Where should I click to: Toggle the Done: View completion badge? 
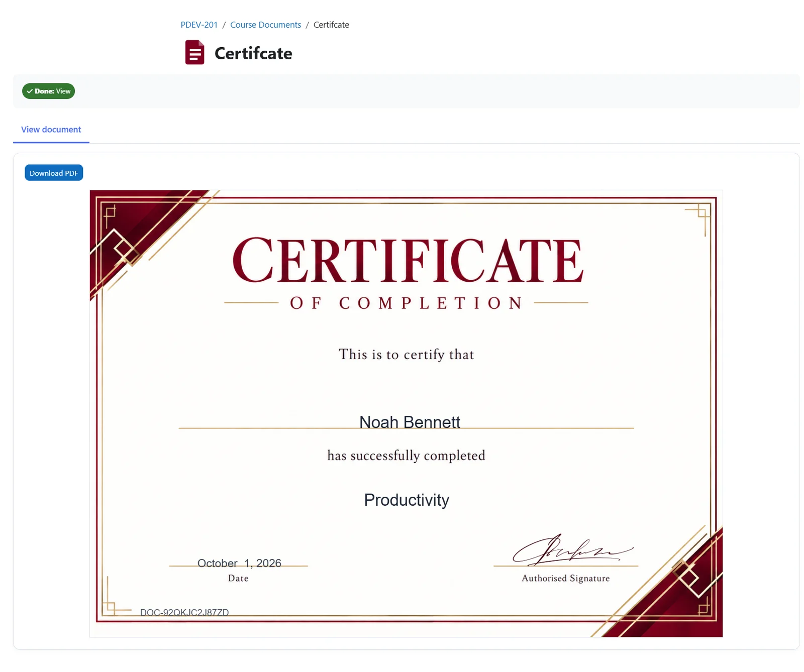[48, 91]
